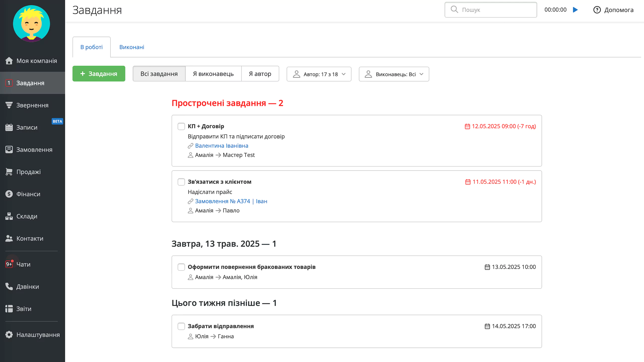Image resolution: width=644 pixels, height=362 pixels.
Task: Click the question mark help icon
Action: pyautogui.click(x=597, y=10)
